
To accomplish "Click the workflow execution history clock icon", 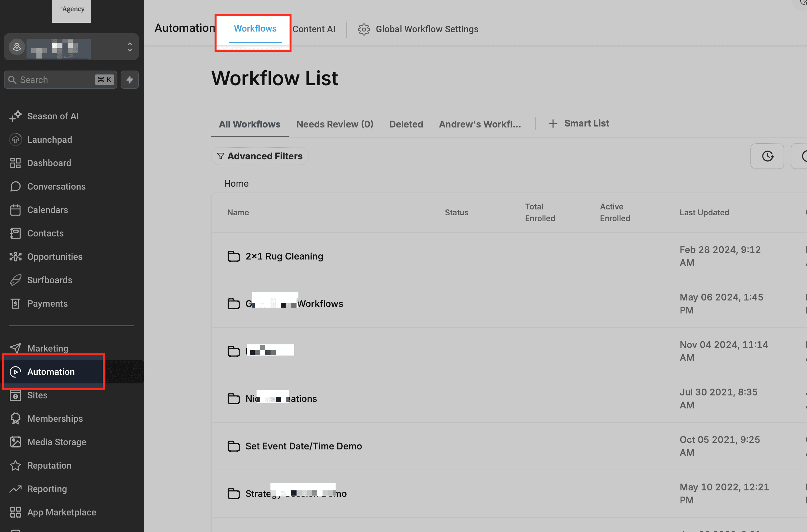I will tap(767, 156).
